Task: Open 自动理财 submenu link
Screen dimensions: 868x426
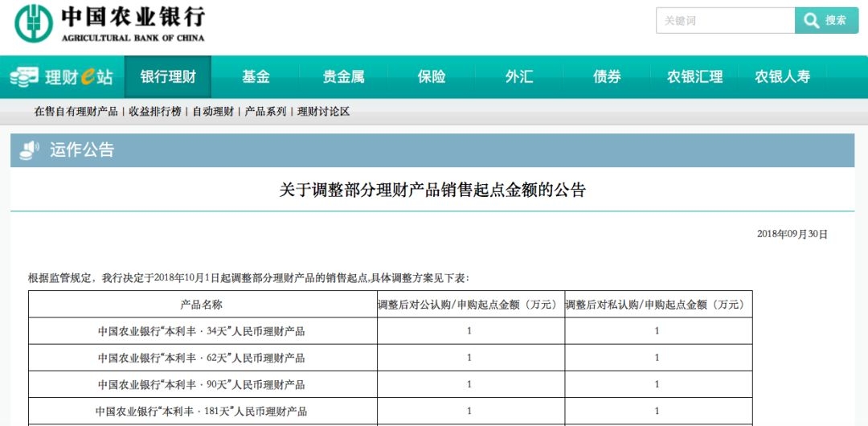Action: coord(213,112)
